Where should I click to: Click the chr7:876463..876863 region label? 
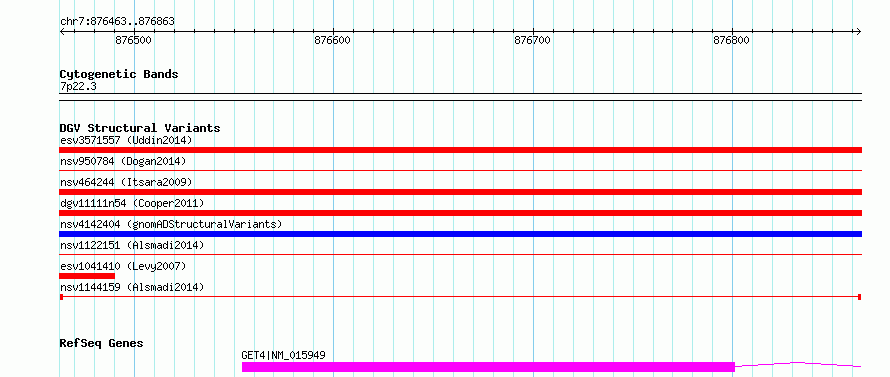[117, 22]
